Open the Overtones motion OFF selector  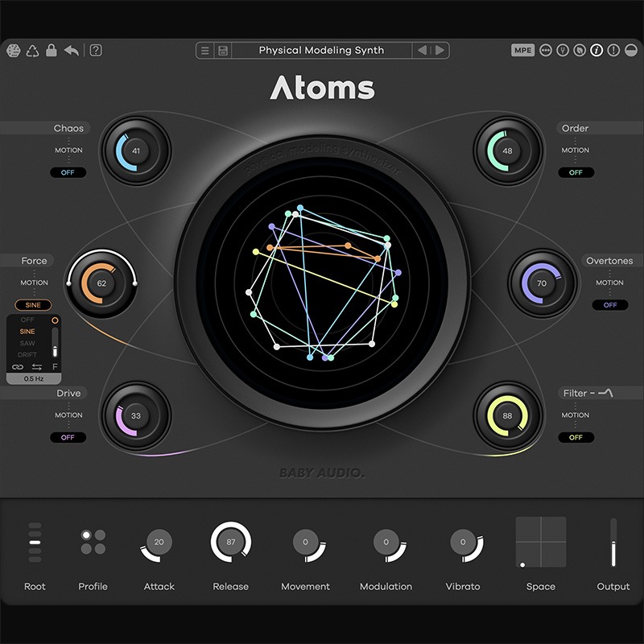(x=610, y=305)
